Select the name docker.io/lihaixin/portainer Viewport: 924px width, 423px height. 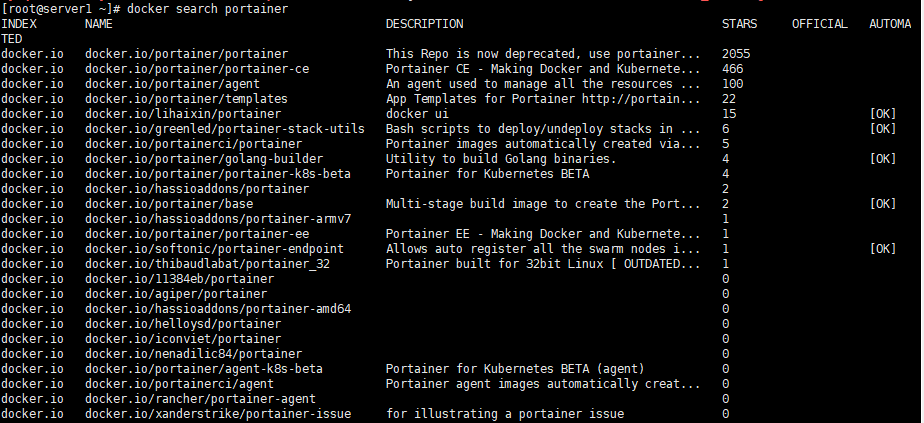click(x=183, y=114)
